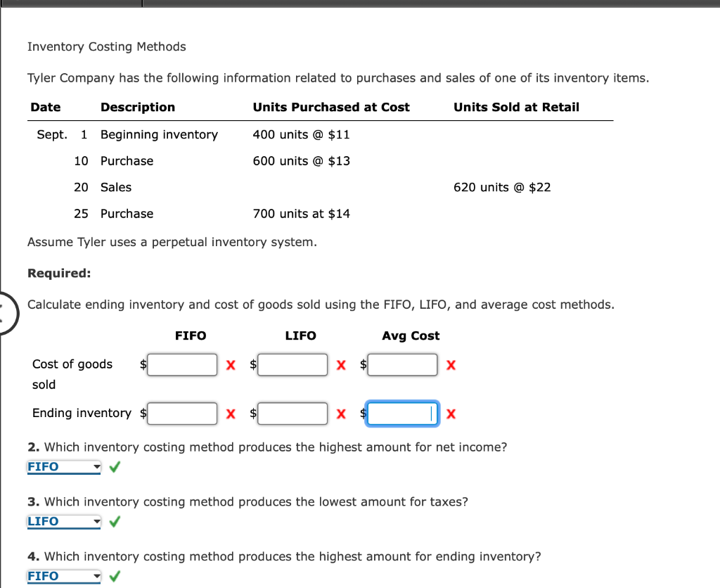
Task: Click the green checkmark beside the FIFO answer for question 2
Action: pyautogui.click(x=114, y=466)
